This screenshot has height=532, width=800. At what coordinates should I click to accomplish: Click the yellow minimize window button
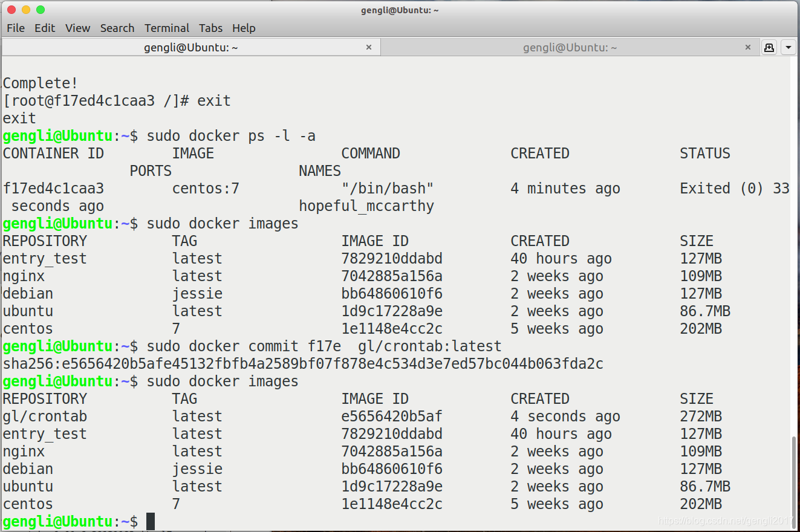point(26,10)
